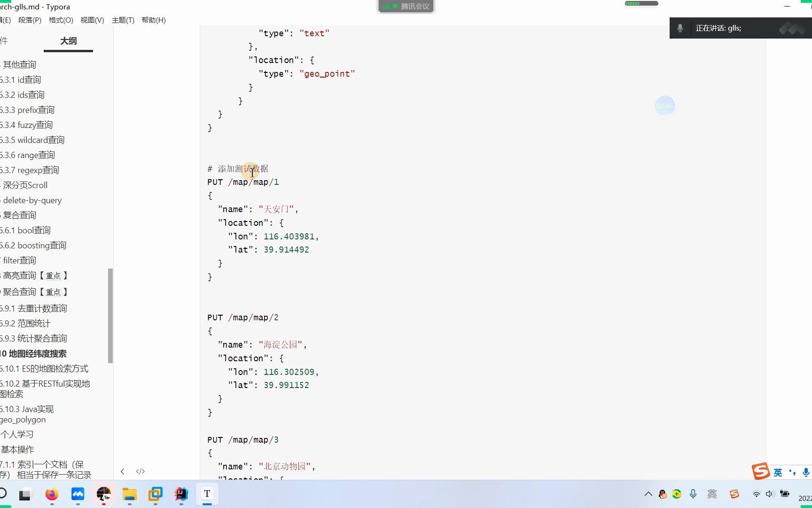Show hidden tray icons chevron

(x=648, y=494)
